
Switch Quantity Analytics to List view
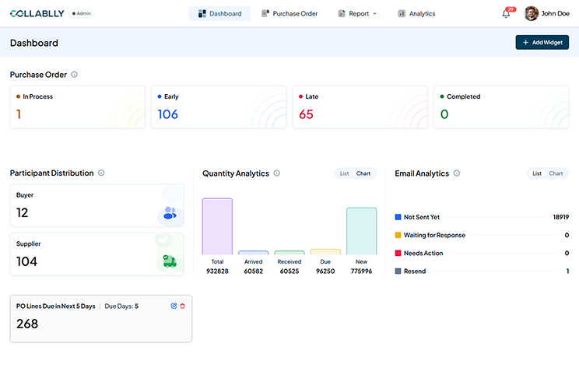[x=344, y=173]
